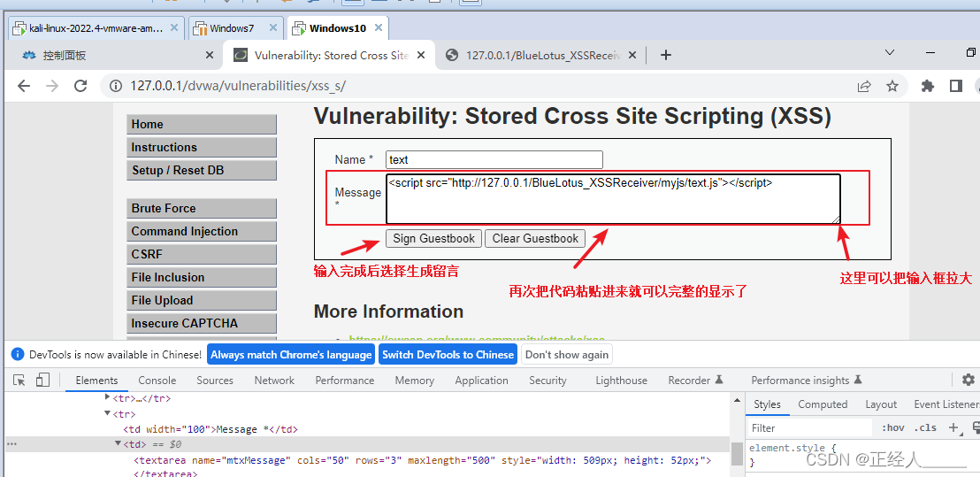The width and height of the screenshot is (980, 477).
Task: Expand the collapsed <tr>…</tr> node
Action: coord(108,397)
